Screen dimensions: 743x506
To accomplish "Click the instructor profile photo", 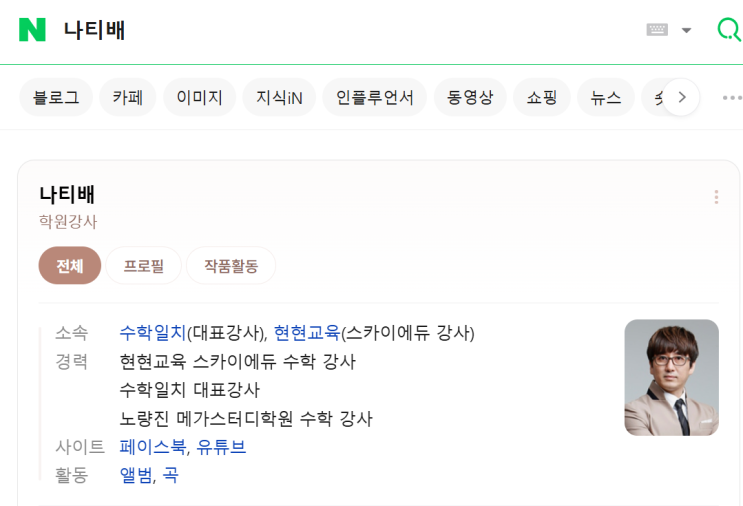I will tap(671, 377).
